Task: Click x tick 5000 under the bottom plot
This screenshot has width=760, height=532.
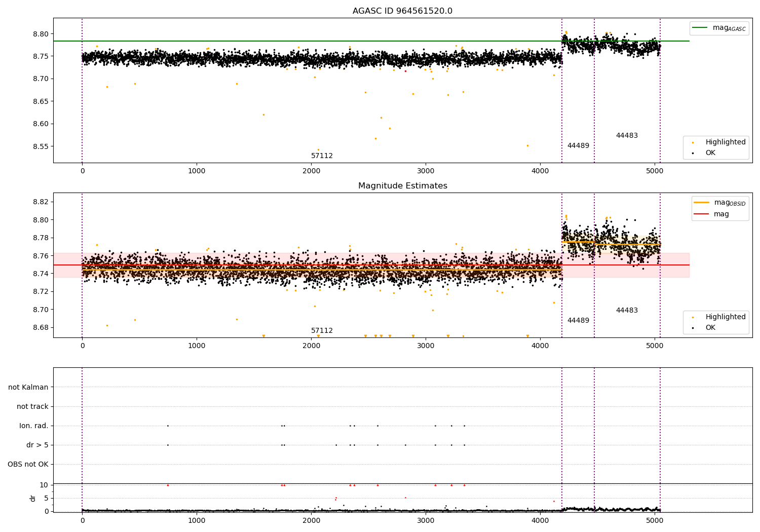Action: (655, 520)
